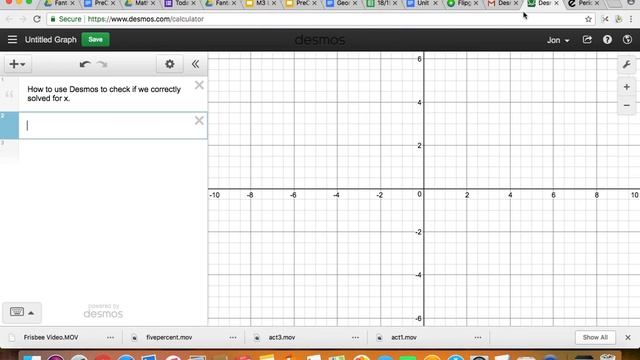The height and width of the screenshot is (360, 640).
Task: Go back in browser history
Action: click(9, 19)
